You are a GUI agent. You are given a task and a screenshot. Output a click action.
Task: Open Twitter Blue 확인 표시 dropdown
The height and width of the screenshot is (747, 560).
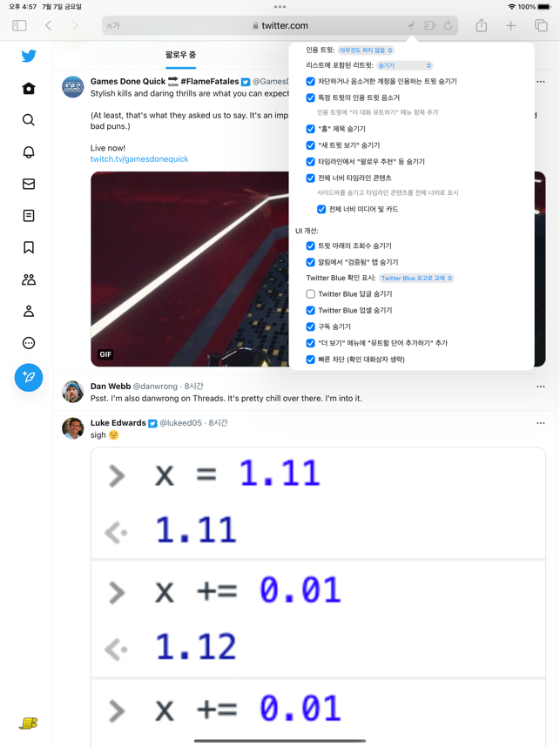pyautogui.click(x=416, y=278)
